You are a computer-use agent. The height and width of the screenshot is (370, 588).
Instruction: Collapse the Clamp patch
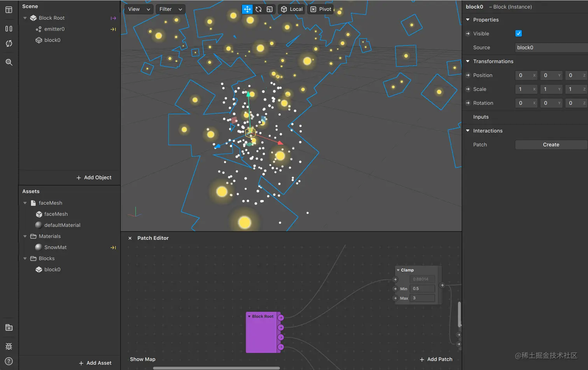pyautogui.click(x=398, y=270)
